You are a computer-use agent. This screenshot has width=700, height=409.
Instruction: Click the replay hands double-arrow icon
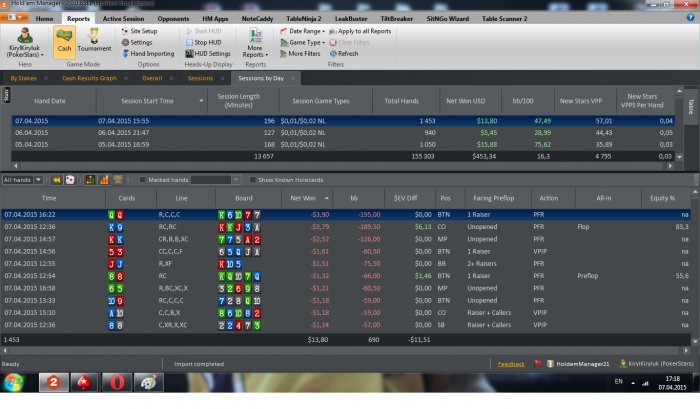pyautogui.click(x=56, y=180)
